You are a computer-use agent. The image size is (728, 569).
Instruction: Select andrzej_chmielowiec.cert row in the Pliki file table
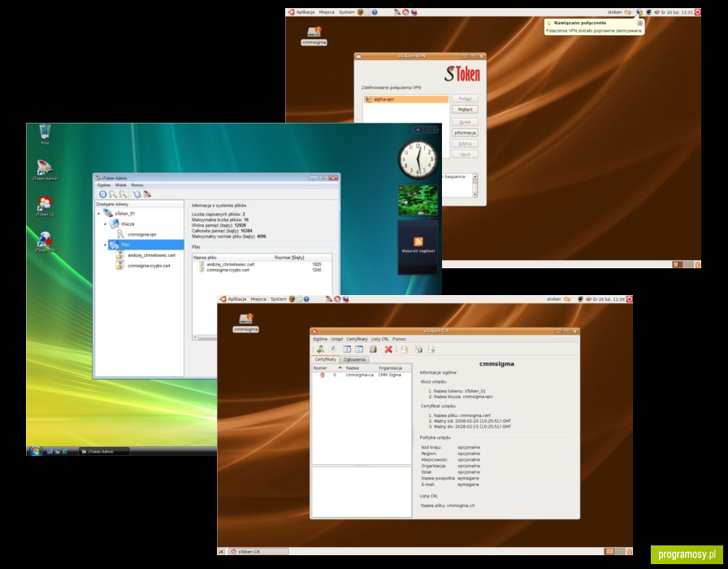[262, 264]
